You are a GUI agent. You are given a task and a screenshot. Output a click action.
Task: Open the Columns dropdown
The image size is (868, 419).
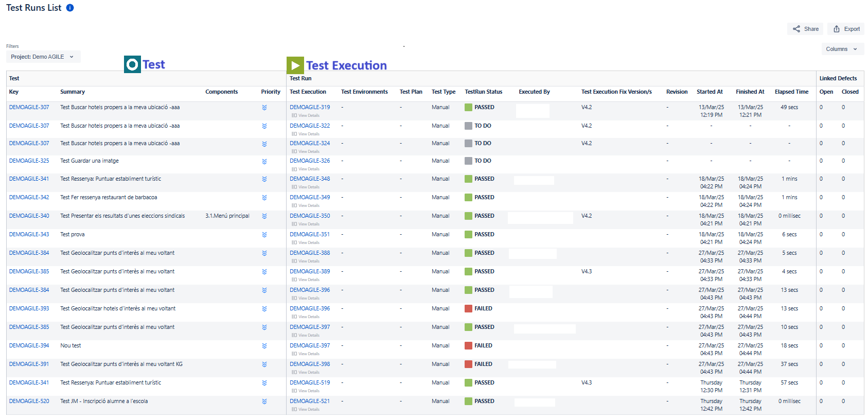click(842, 49)
